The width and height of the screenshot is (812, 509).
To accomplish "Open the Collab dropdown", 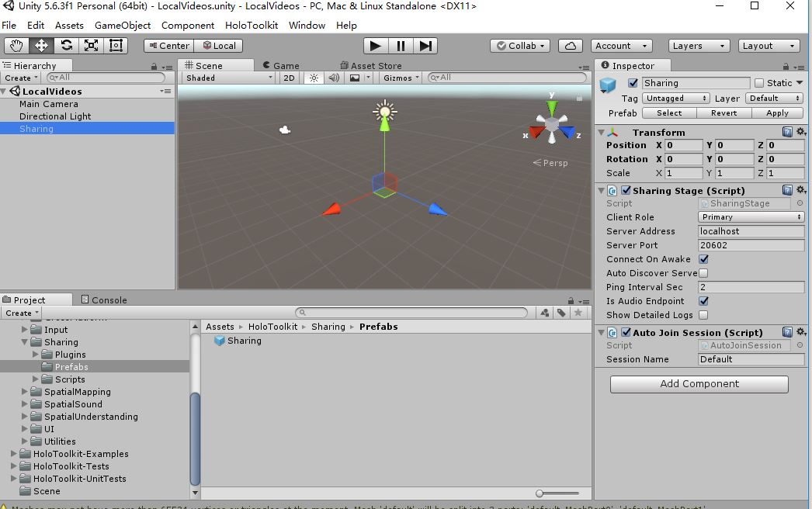I will pos(520,46).
